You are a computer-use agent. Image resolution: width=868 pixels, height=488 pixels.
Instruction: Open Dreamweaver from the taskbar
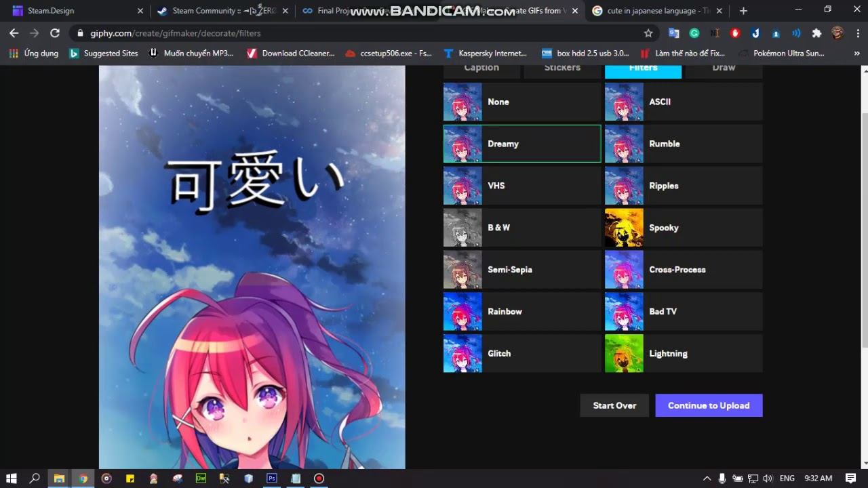tap(201, 478)
